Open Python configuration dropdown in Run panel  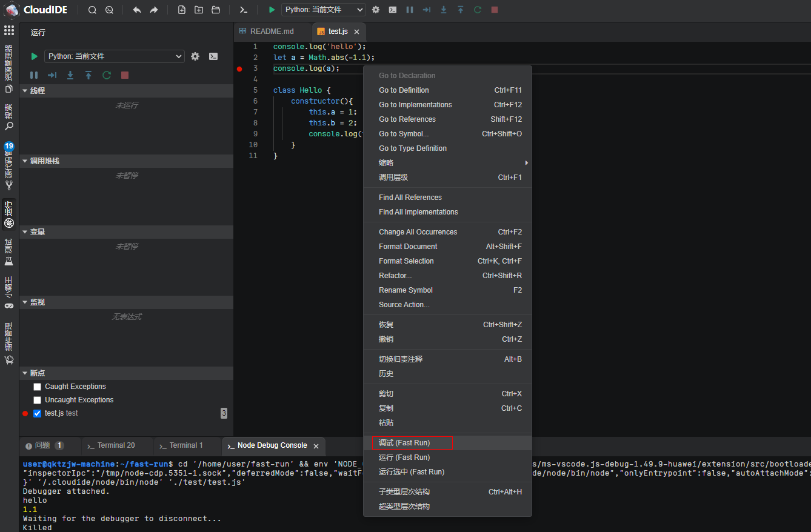click(x=114, y=56)
